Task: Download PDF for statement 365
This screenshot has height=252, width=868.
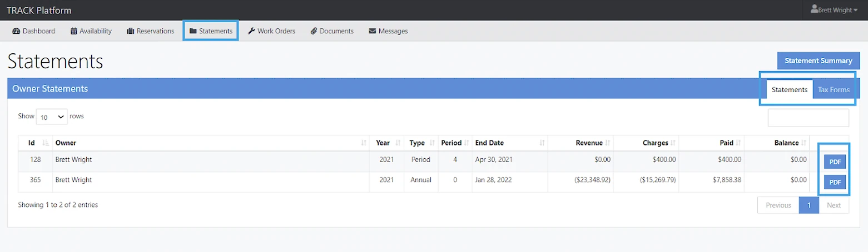Action: (x=835, y=182)
